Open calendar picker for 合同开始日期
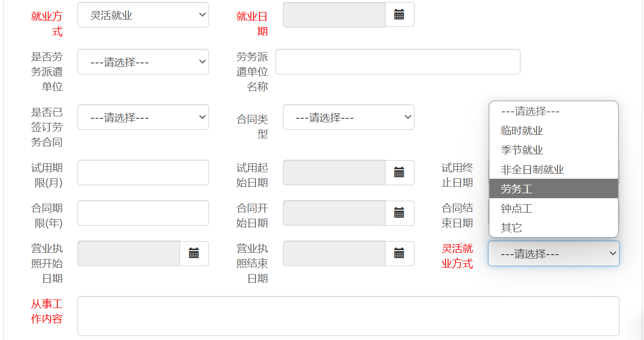This screenshot has width=644, height=340. click(x=399, y=213)
